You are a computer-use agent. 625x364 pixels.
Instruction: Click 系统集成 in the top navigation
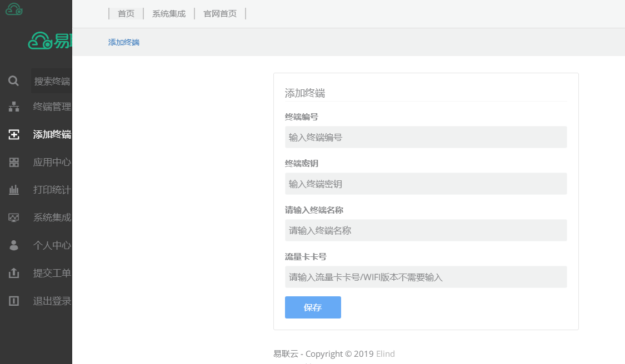point(168,13)
